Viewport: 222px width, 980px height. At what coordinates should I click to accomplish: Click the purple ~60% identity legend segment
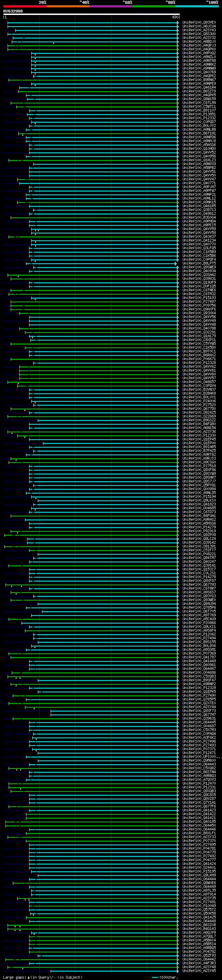point(111,6)
